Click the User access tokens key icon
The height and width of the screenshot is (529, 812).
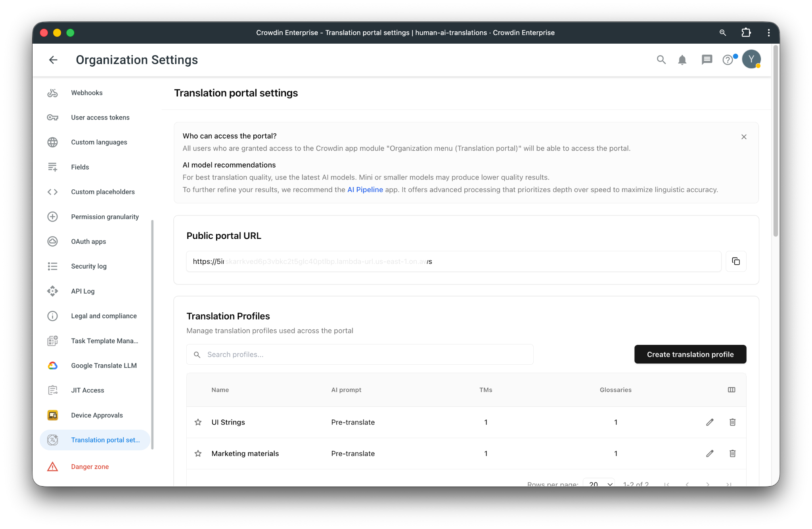pyautogui.click(x=53, y=117)
